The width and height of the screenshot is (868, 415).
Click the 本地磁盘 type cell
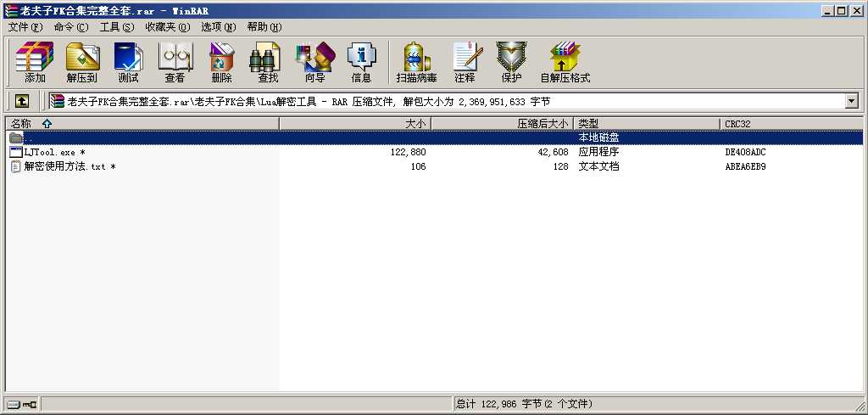[x=599, y=137]
